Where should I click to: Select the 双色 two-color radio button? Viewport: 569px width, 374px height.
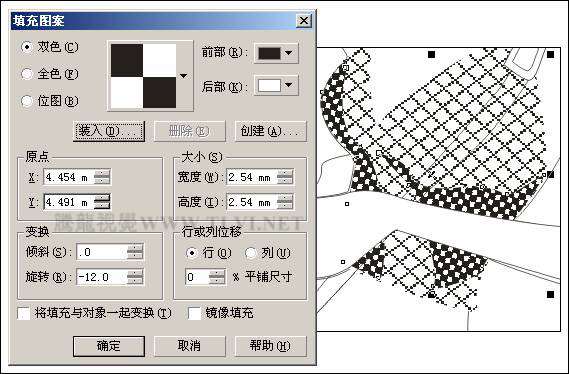pyautogui.click(x=27, y=47)
